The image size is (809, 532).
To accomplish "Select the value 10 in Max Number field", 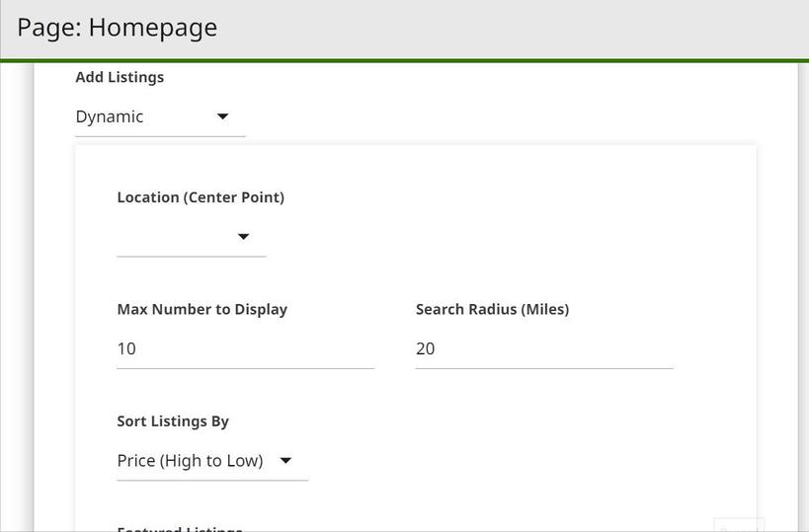I will point(126,348).
